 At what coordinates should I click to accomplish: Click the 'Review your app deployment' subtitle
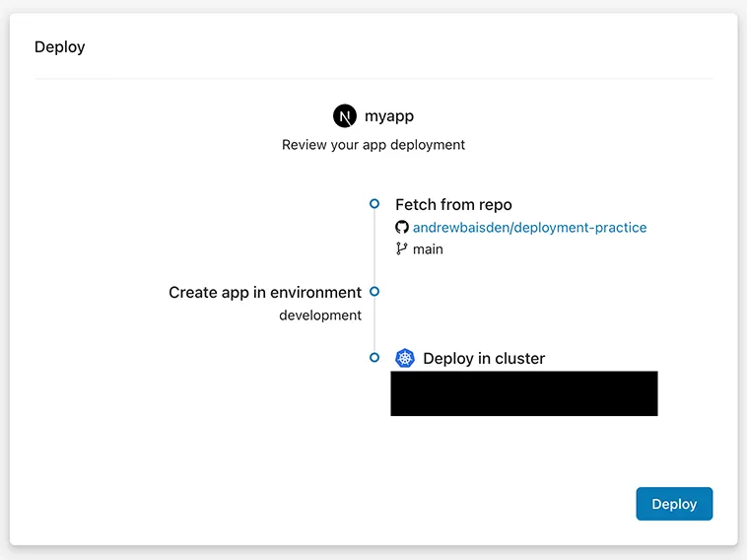click(373, 144)
